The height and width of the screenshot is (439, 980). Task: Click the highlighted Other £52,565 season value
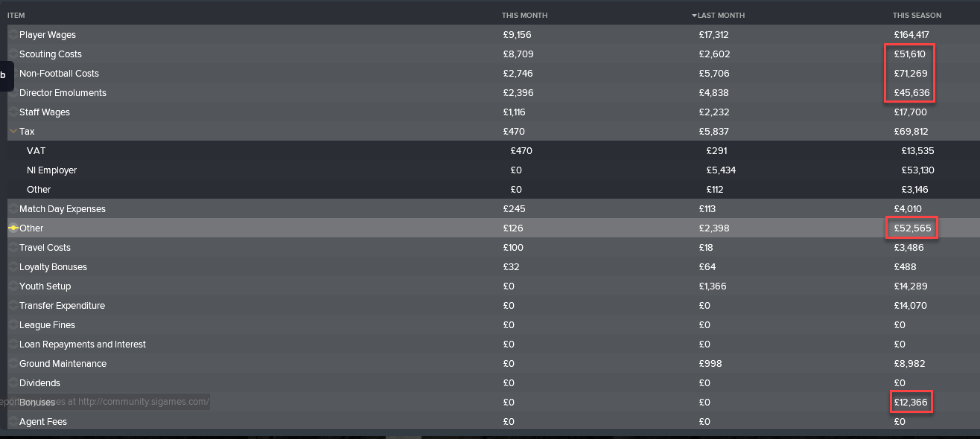coord(911,228)
